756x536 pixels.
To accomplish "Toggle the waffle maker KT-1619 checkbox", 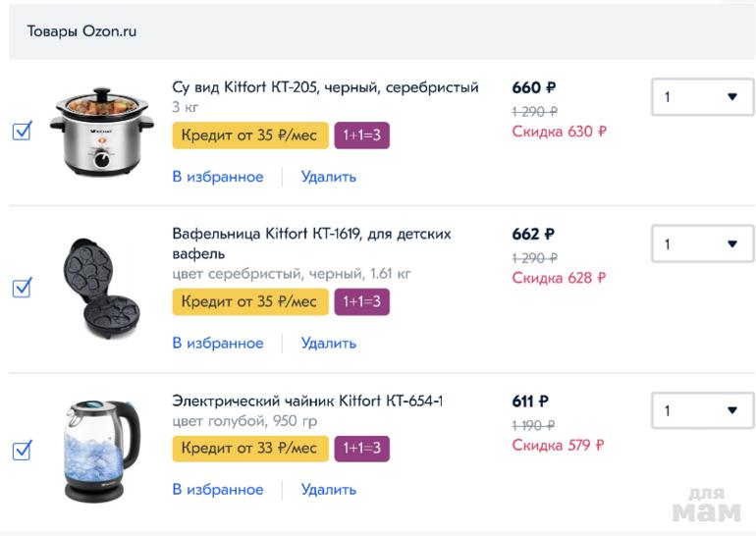I will [22, 288].
